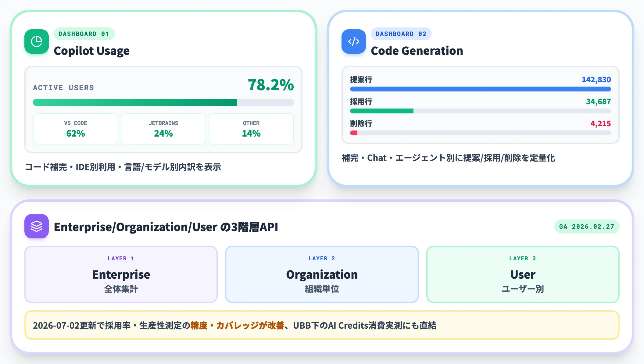Screen dimensions: 644x364
Task: Click the 78.2% active users value
Action: click(x=271, y=85)
